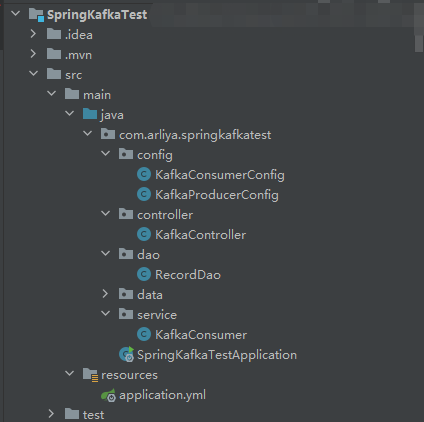Expand the test folder
This screenshot has height=422, width=424.
[51, 414]
